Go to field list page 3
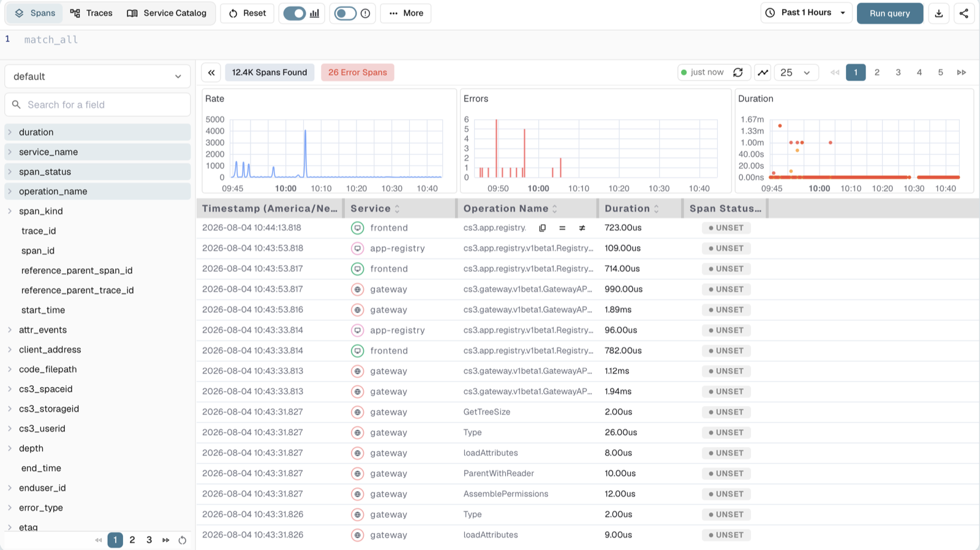The width and height of the screenshot is (980, 550). pos(149,540)
